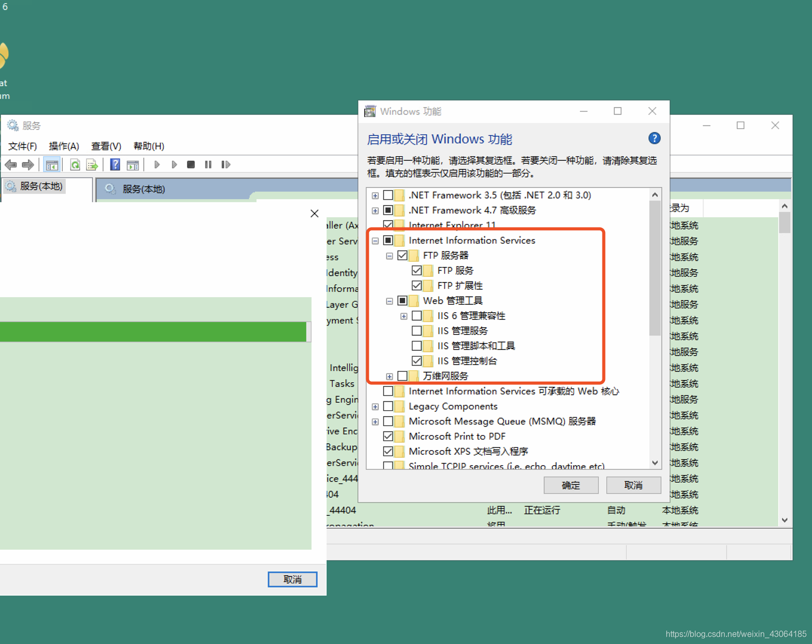Toggle the show/hide console tree icon
Image resolution: width=812 pixels, height=644 pixels.
tap(52, 165)
